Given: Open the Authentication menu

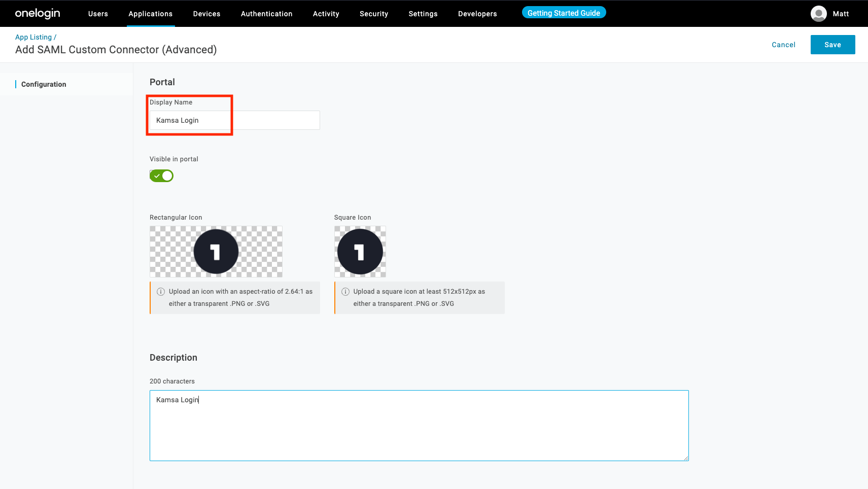Looking at the screenshot, I should pyautogui.click(x=267, y=14).
